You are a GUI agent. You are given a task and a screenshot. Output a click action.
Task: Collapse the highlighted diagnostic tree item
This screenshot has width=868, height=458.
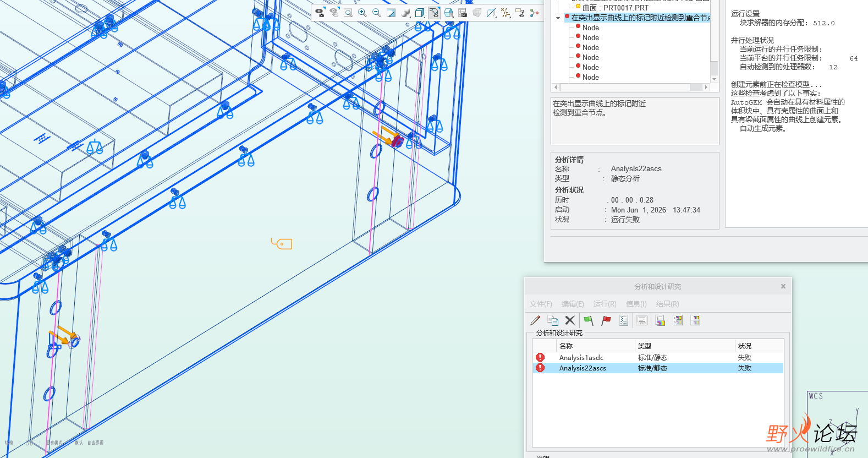[x=558, y=18]
